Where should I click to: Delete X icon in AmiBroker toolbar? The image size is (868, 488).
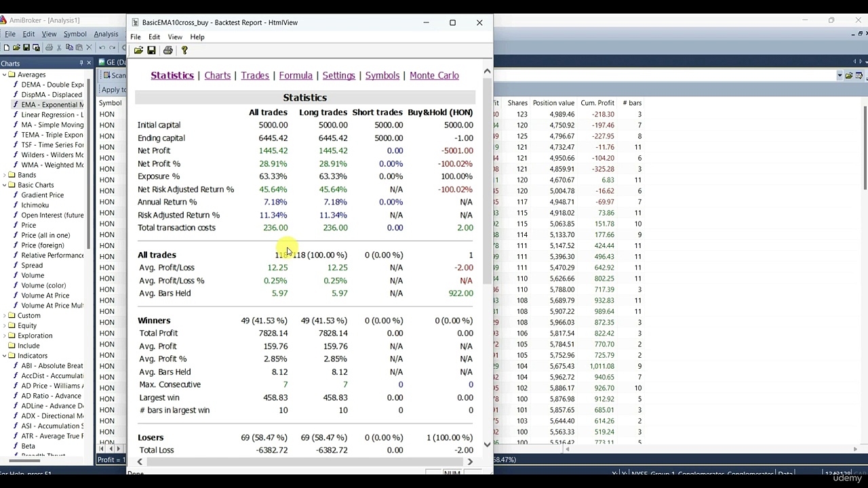(x=89, y=47)
